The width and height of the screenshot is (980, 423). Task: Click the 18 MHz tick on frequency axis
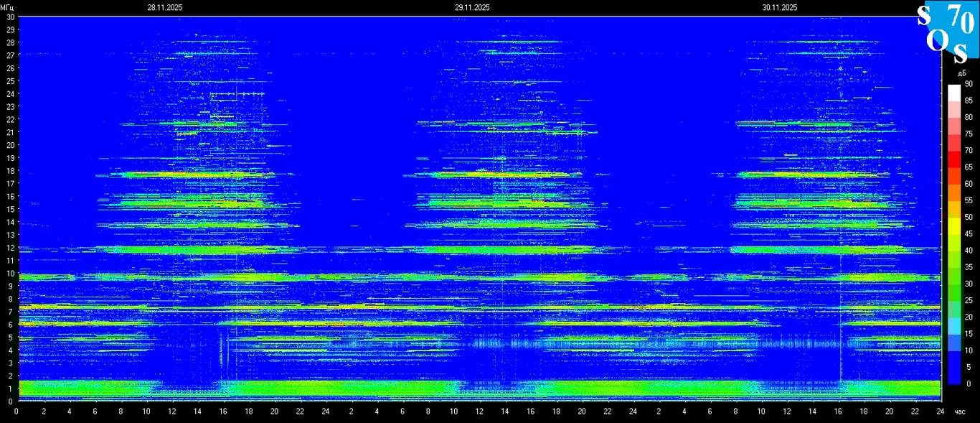pyautogui.click(x=10, y=171)
